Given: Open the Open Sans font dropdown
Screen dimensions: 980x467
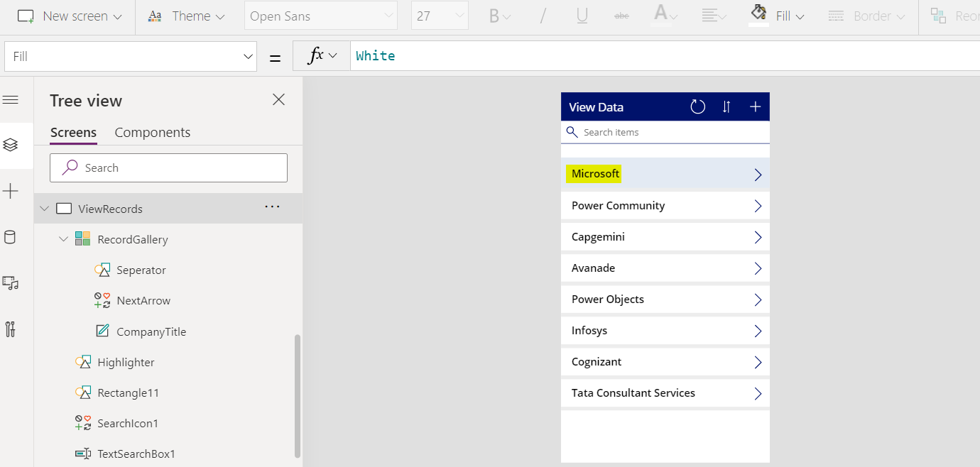Looking at the screenshot, I should coord(321,16).
